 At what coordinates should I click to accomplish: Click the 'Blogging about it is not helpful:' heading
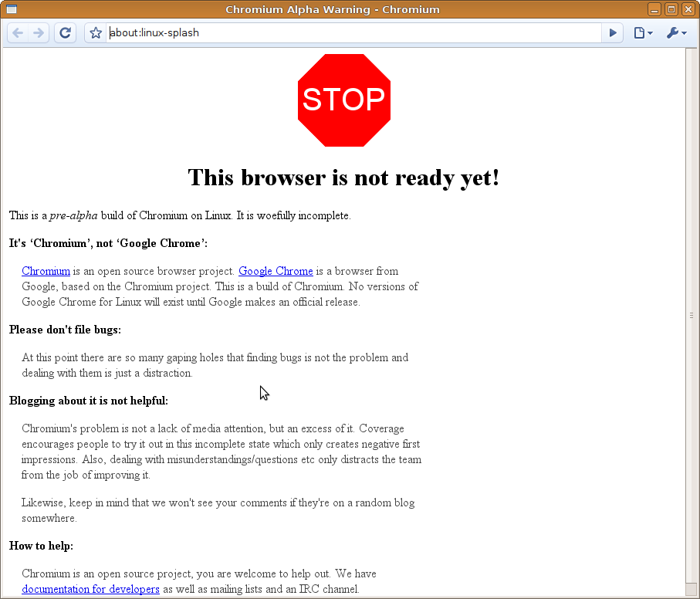[x=89, y=401]
